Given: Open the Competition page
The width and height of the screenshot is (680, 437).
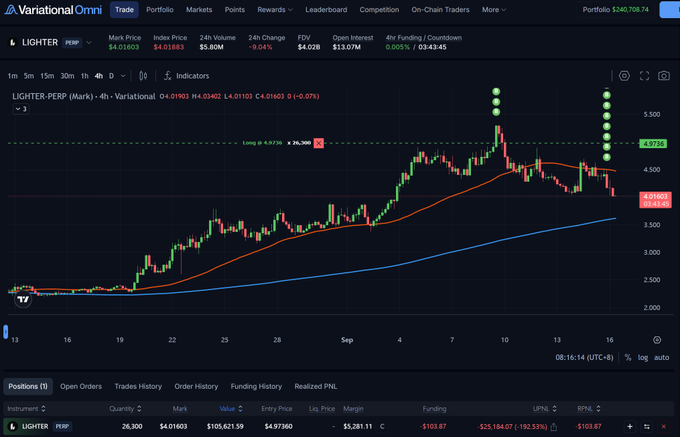Looking at the screenshot, I should (379, 10).
